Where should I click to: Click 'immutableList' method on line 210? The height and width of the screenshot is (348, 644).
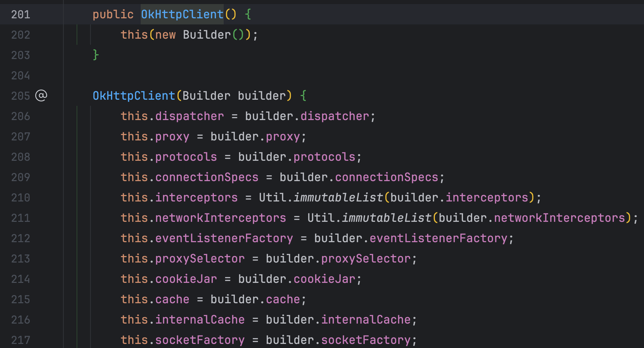338,197
